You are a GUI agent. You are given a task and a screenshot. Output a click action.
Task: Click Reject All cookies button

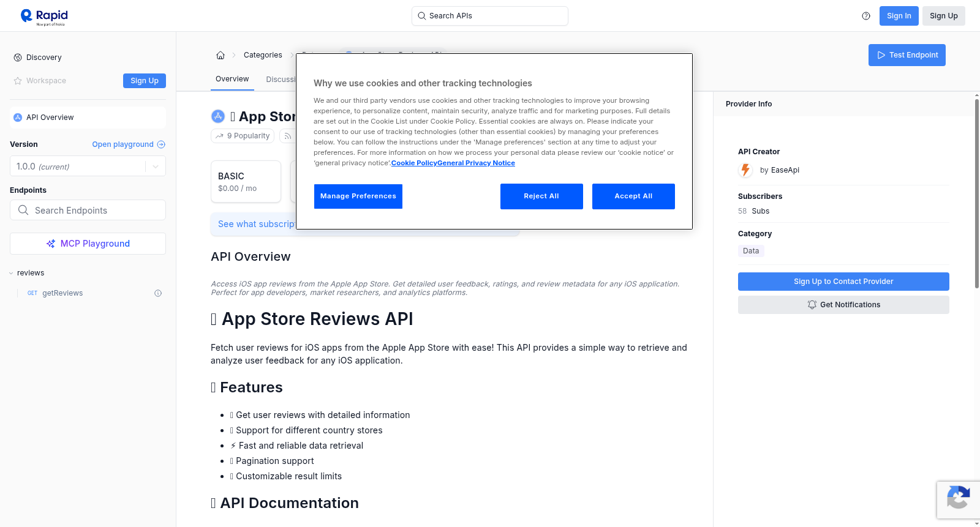[x=541, y=196]
